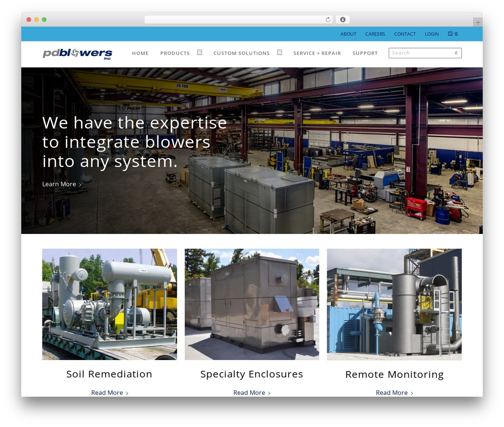Image resolution: width=504 pixels, height=427 pixels.
Task: Go to the Home menu item
Action: 140,53
